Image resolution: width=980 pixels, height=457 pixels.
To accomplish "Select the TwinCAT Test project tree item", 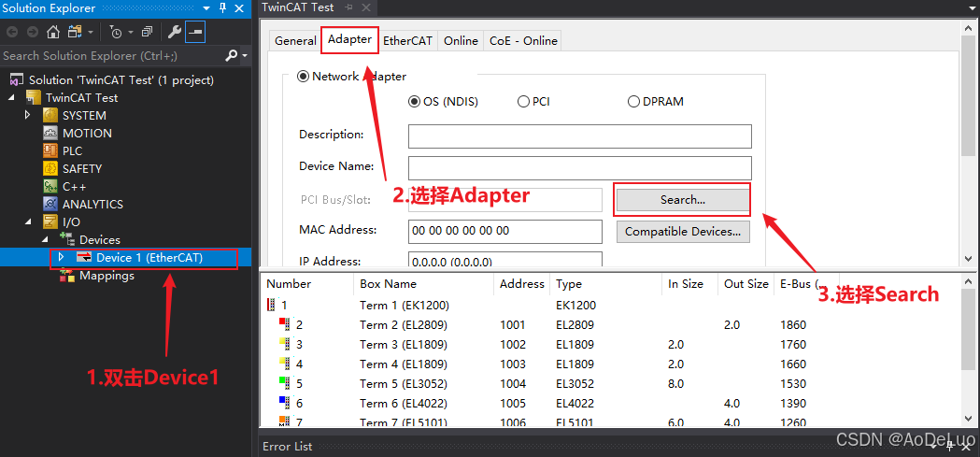I will 81,98.
